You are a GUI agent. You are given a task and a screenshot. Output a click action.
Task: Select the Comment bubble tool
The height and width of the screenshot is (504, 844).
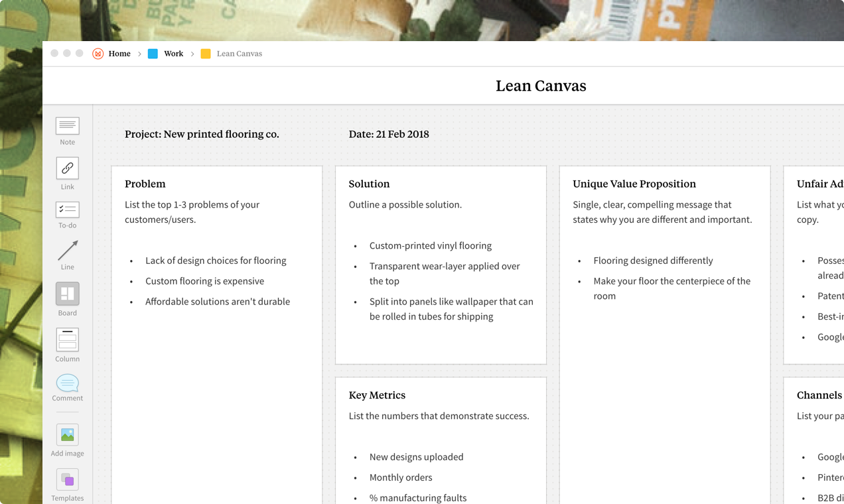point(67,387)
